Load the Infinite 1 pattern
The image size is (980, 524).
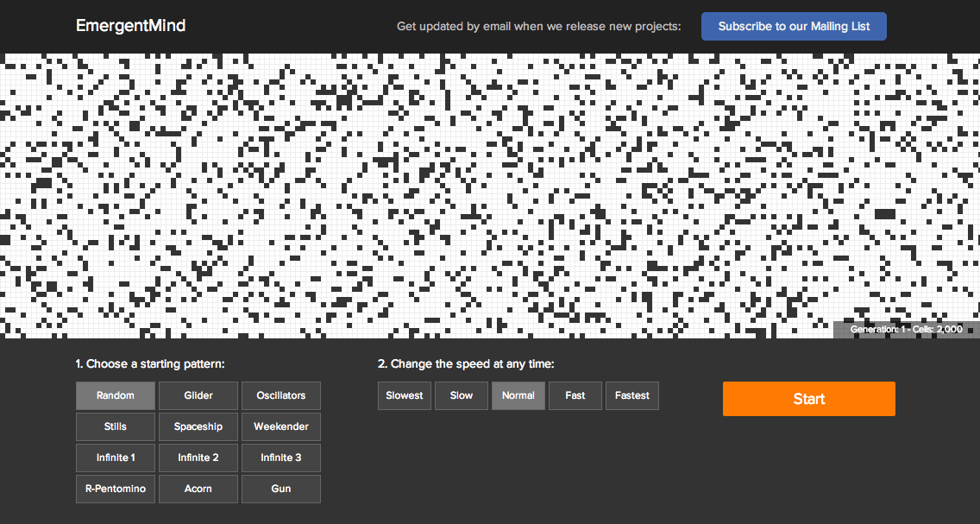[x=116, y=458]
